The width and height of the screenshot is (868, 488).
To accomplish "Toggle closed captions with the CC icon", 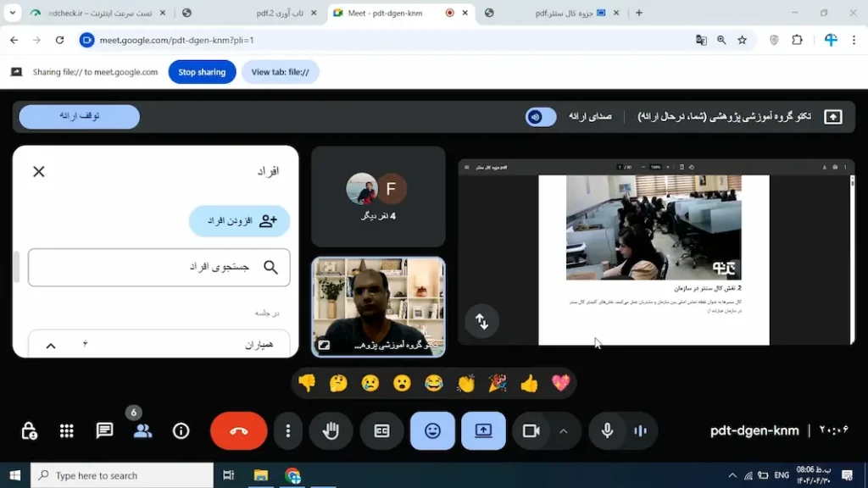I will tap(381, 430).
